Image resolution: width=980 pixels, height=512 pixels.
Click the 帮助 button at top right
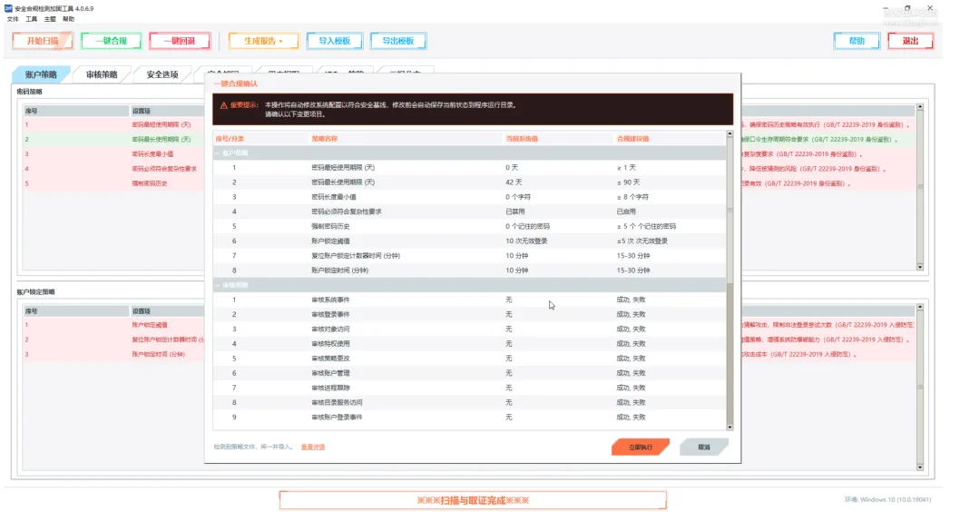857,41
